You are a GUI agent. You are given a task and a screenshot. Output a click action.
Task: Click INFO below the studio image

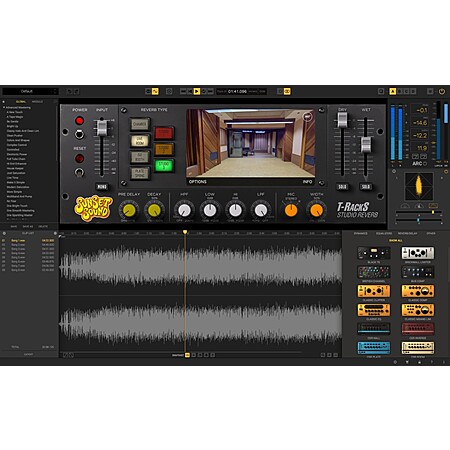point(307,182)
